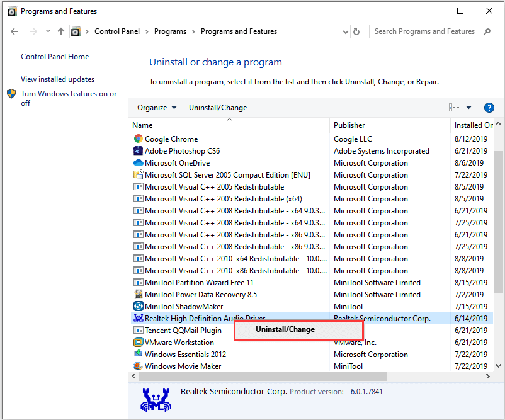Expand the address bar history dropdown
This screenshot has height=420, width=505.
point(345,31)
